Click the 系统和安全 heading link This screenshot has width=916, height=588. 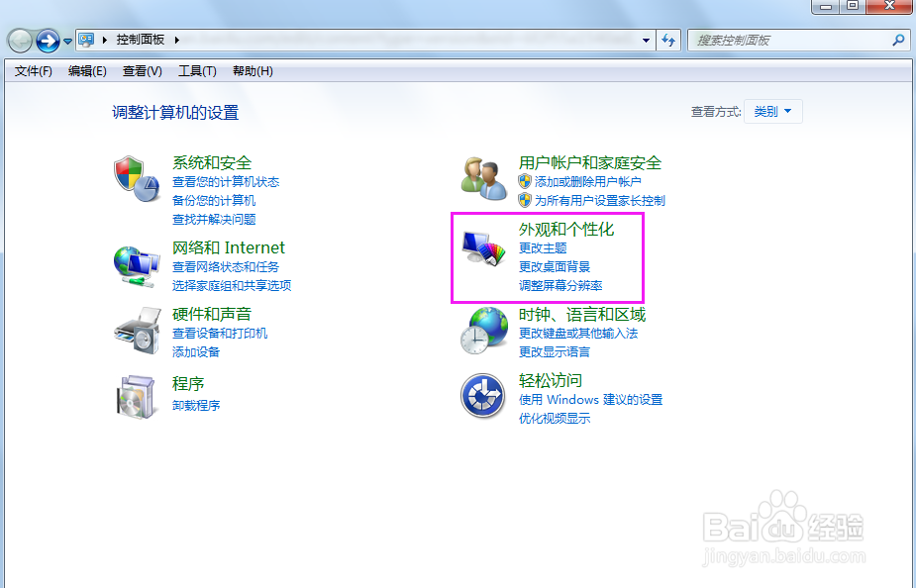[212, 162]
